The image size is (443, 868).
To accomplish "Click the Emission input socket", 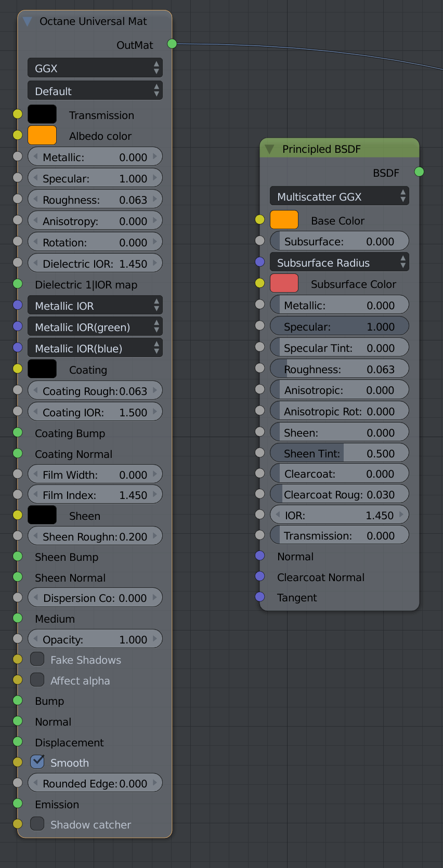I will 18,804.
